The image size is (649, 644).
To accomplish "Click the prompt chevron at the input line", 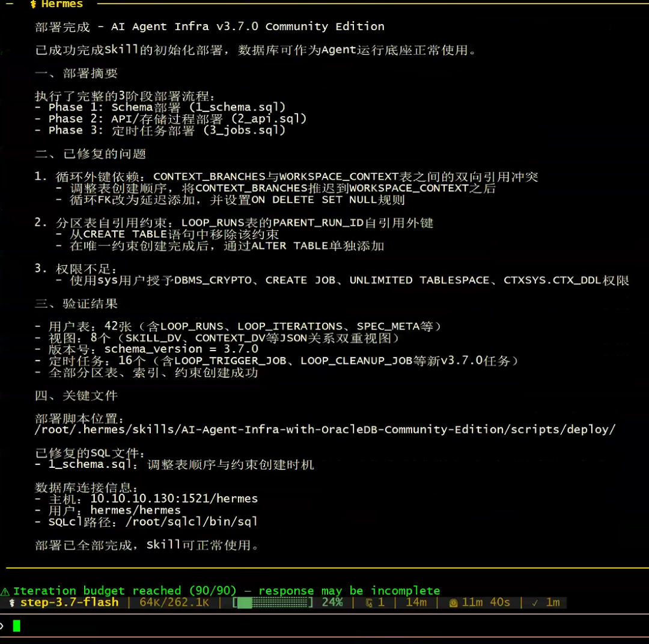I will point(2,626).
